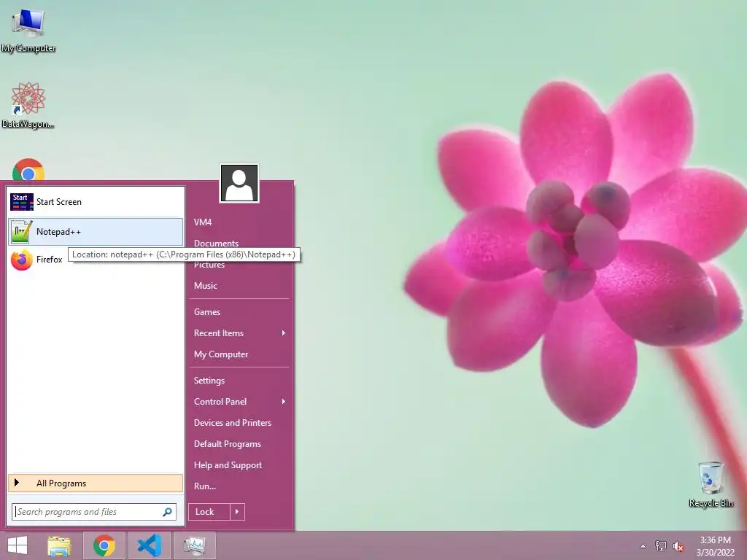Click the Lock button
The height and width of the screenshot is (560, 747).
pos(209,512)
